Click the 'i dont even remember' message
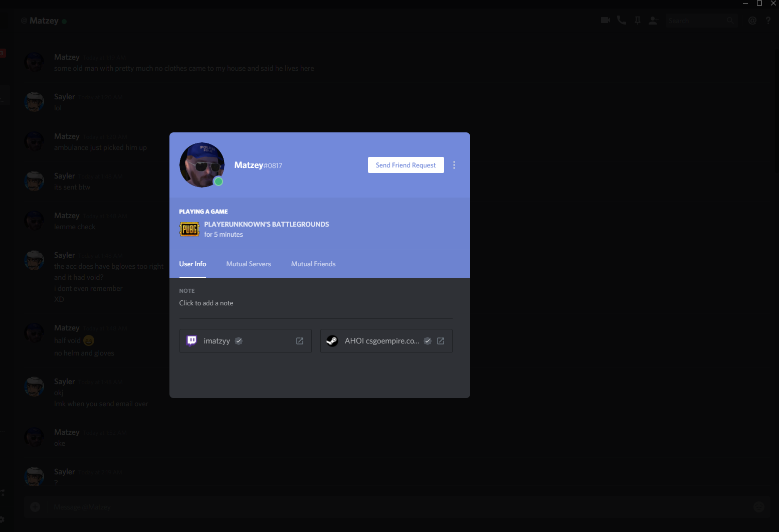 pos(88,288)
